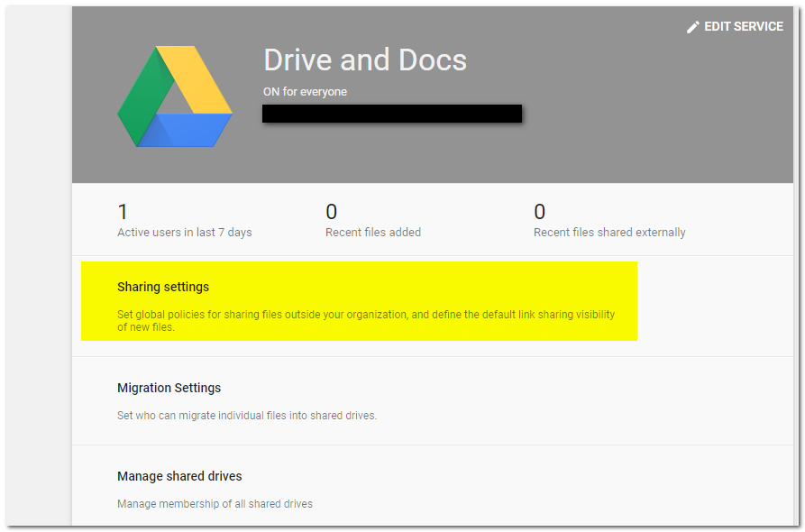Click the Drive and Docs title
This screenshot has height=532, width=805.
coord(365,60)
